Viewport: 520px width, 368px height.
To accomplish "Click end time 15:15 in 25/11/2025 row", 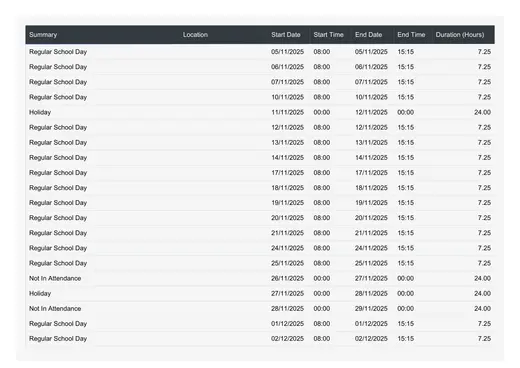I will [x=406, y=263].
